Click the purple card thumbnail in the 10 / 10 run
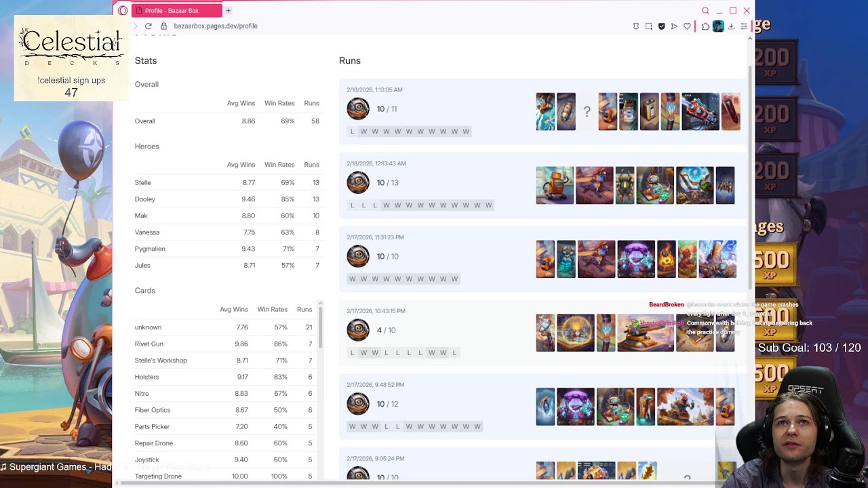The image size is (868, 488). [636, 260]
